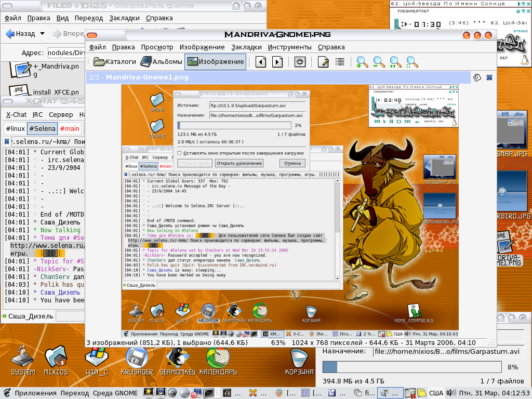Click the Назад back button in file browser
The height and width of the screenshot is (399, 532).
pyautogui.click(x=21, y=34)
